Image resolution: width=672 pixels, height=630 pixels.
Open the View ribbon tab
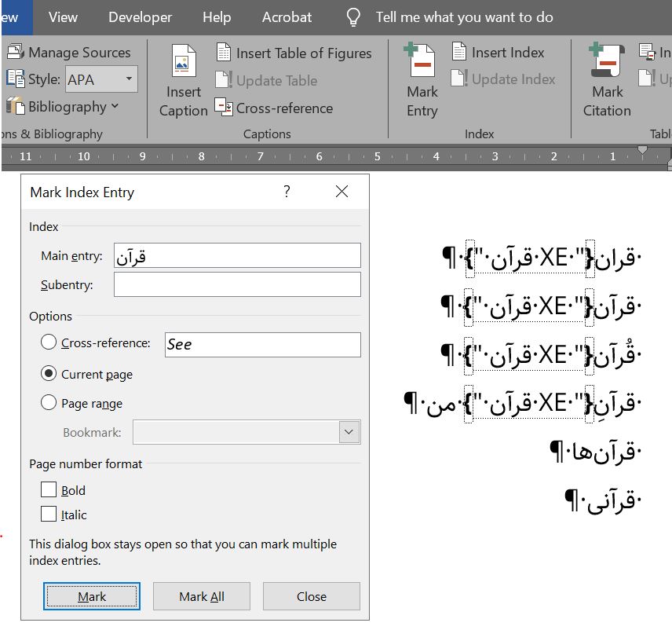(x=63, y=17)
